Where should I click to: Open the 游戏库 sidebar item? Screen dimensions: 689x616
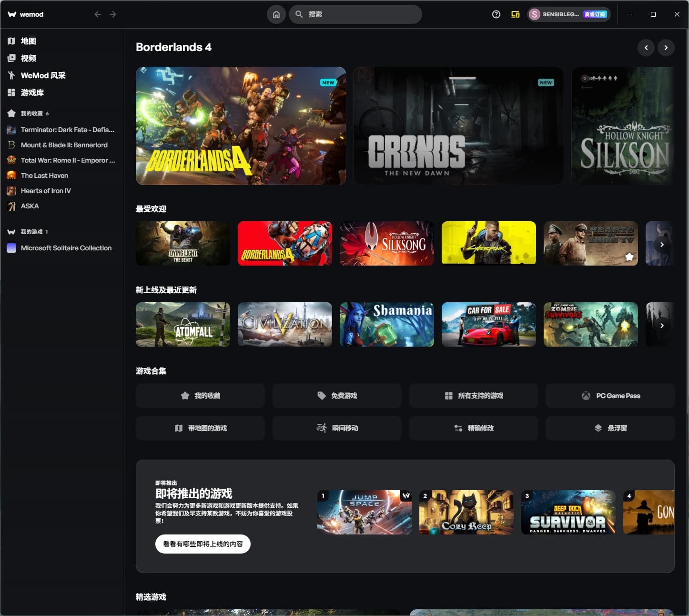32,92
